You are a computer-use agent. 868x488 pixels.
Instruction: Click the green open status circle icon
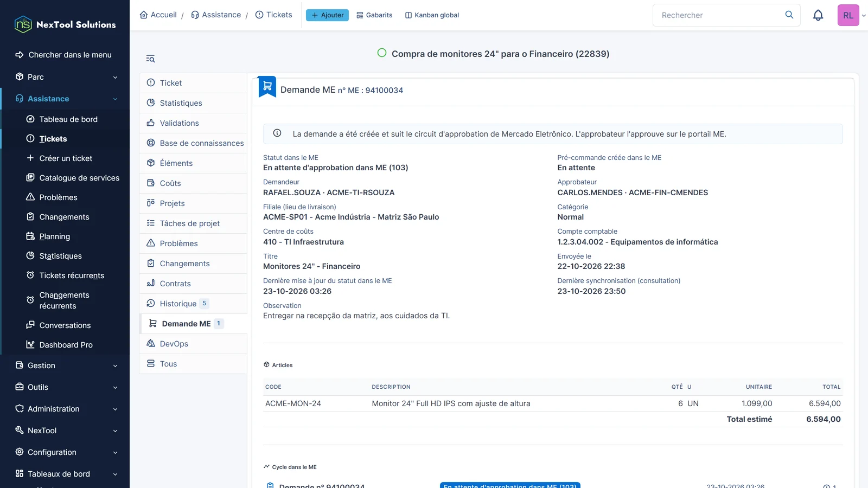point(382,53)
